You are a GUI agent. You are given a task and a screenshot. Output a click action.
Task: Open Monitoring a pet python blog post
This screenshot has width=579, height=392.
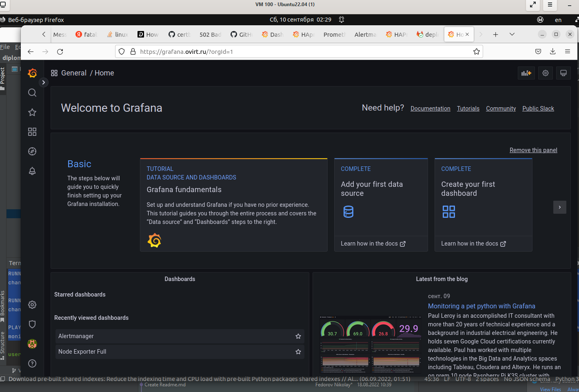pyautogui.click(x=481, y=306)
